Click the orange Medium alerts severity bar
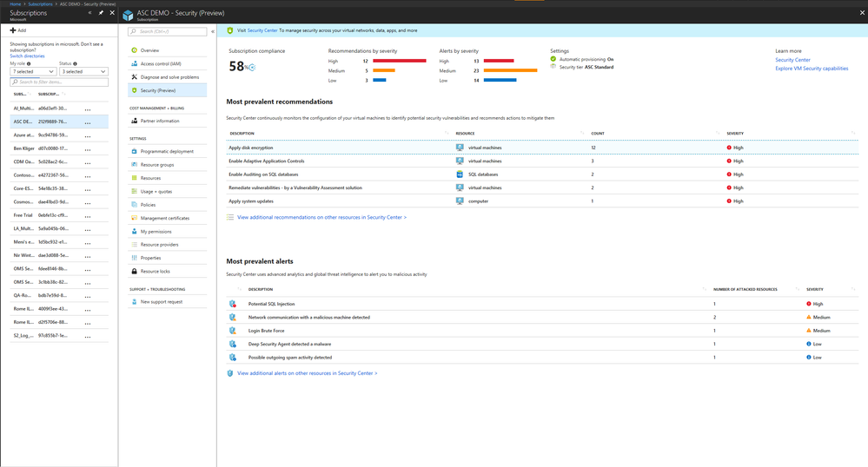Image resolution: width=868 pixels, height=467 pixels. click(510, 71)
